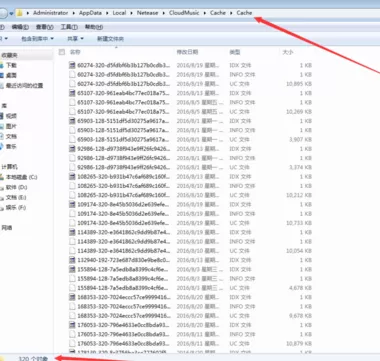Select the 176053-320 UC file sized 10,879 KB

click(190, 344)
